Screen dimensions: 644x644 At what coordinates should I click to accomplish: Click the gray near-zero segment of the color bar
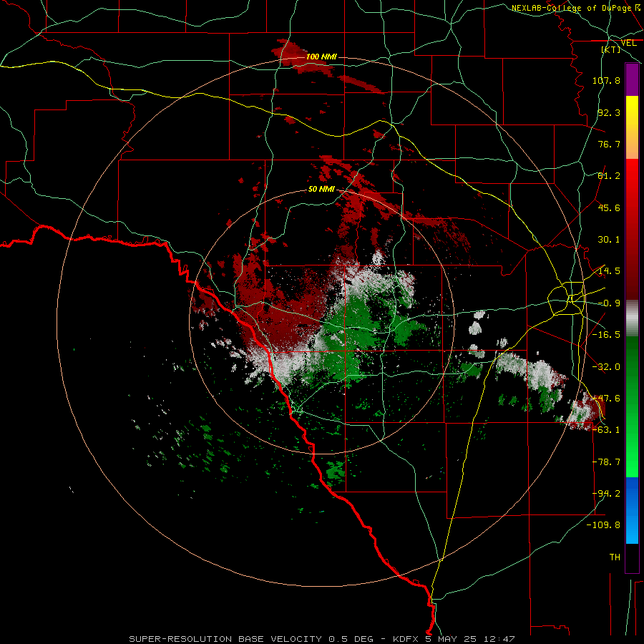click(x=632, y=318)
